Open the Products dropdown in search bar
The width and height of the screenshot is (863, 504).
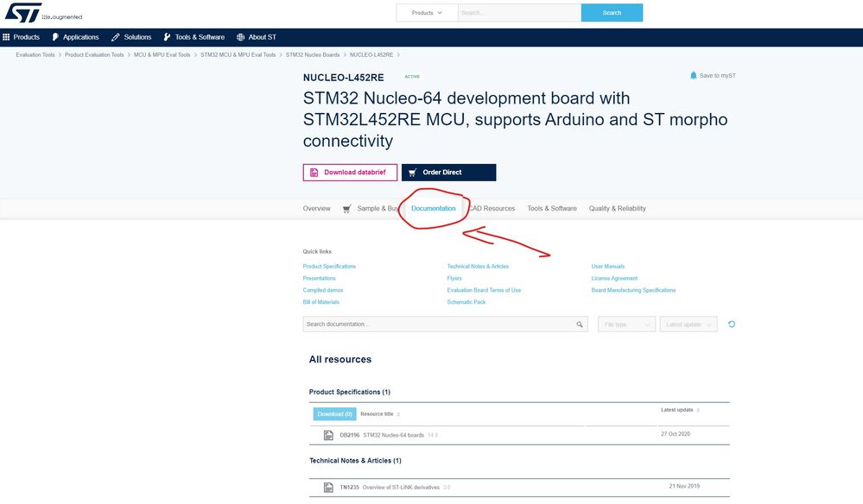[x=427, y=13]
